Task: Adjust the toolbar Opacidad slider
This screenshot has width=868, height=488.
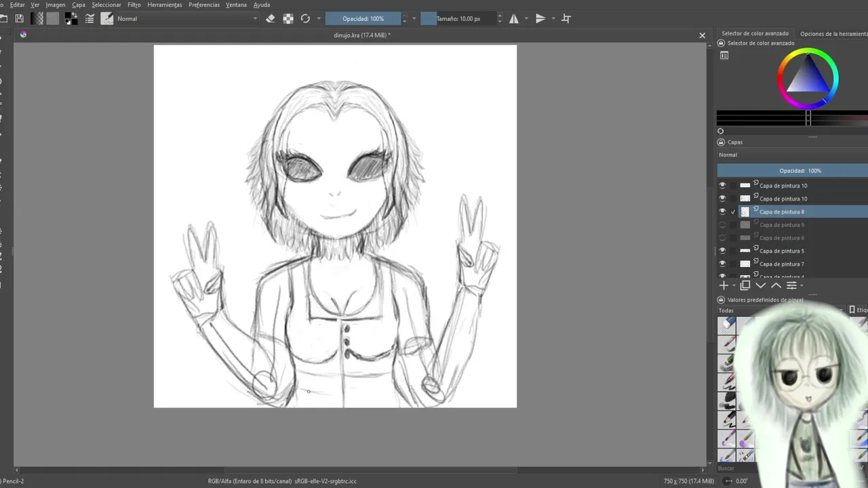Action: tap(363, 19)
